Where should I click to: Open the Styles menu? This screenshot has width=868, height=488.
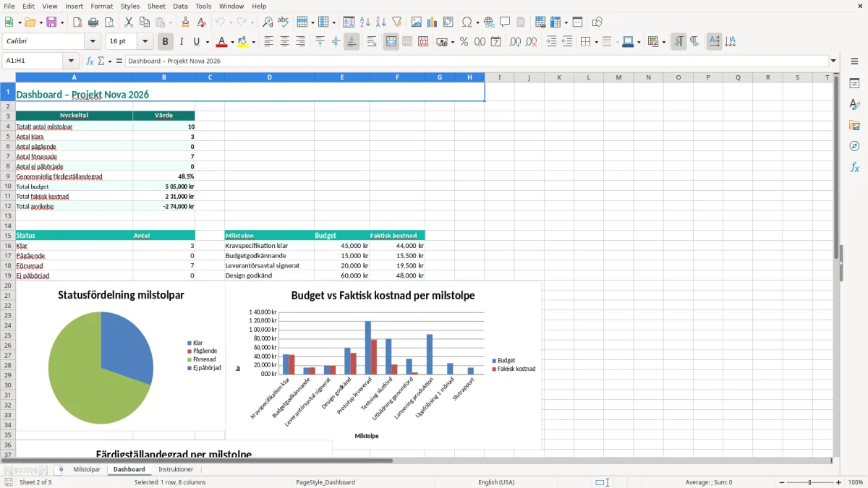(x=130, y=6)
